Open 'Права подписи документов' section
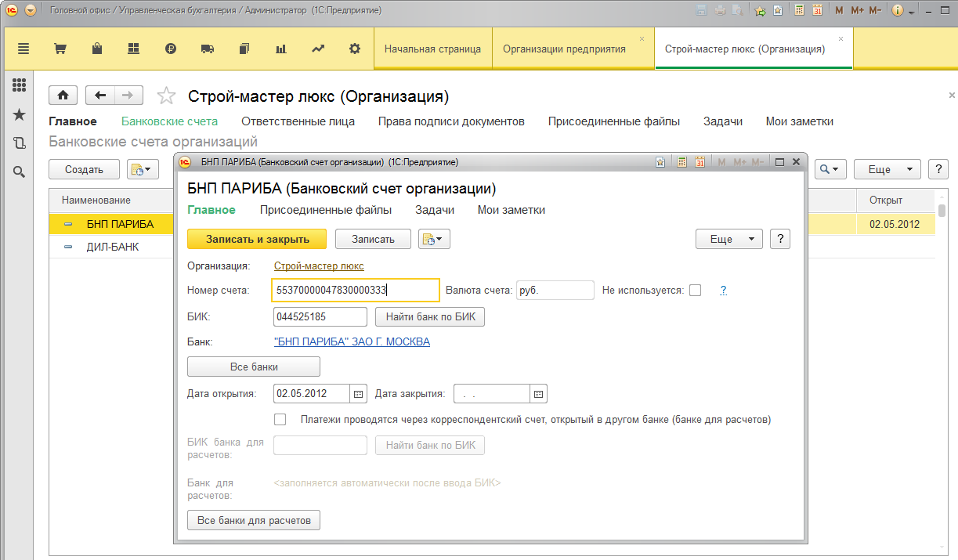Screen dimensions: 958x560 coord(451,121)
